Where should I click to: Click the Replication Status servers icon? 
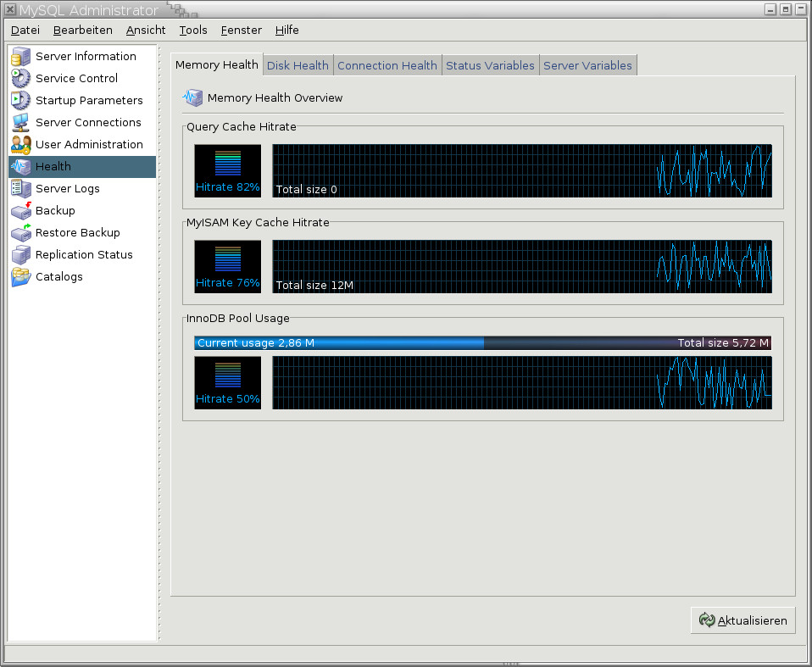[20, 255]
